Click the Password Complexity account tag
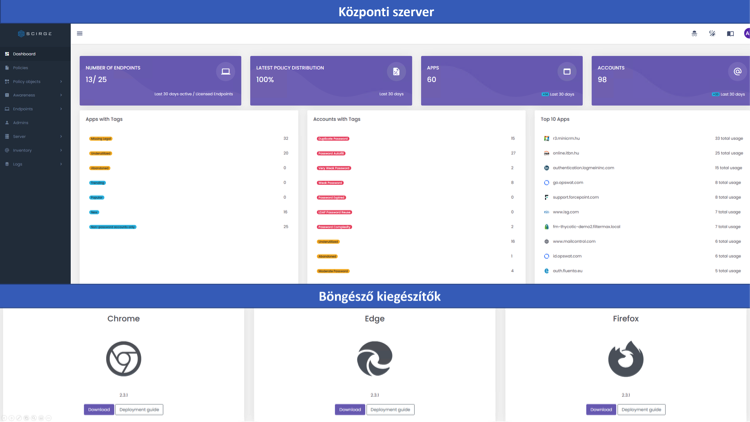The height and width of the screenshot is (422, 750). 334,227
